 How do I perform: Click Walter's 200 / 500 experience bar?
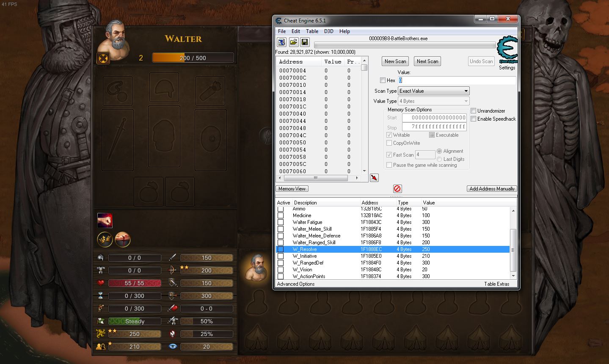[193, 58]
